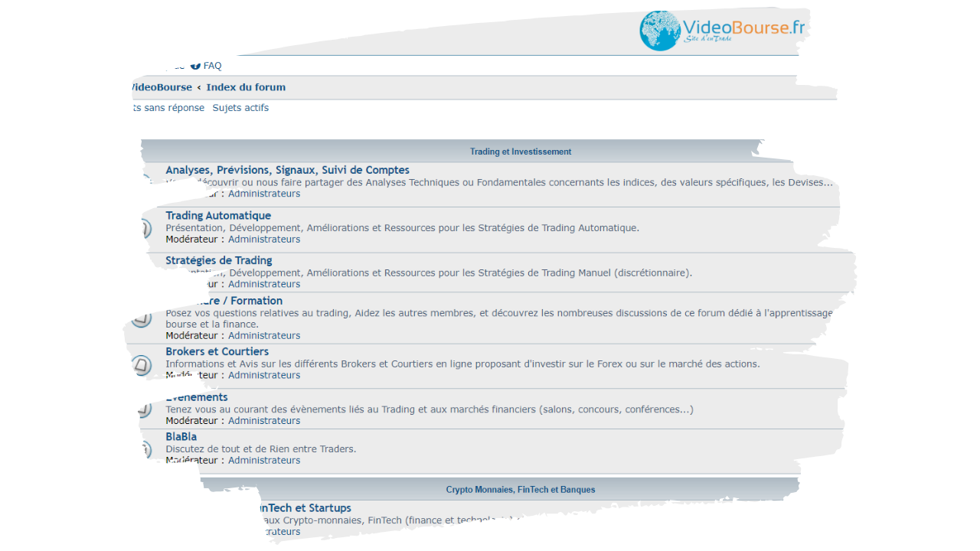This screenshot has height=551, width=980.
Task: Open the Evènements forum
Action: pyautogui.click(x=197, y=397)
